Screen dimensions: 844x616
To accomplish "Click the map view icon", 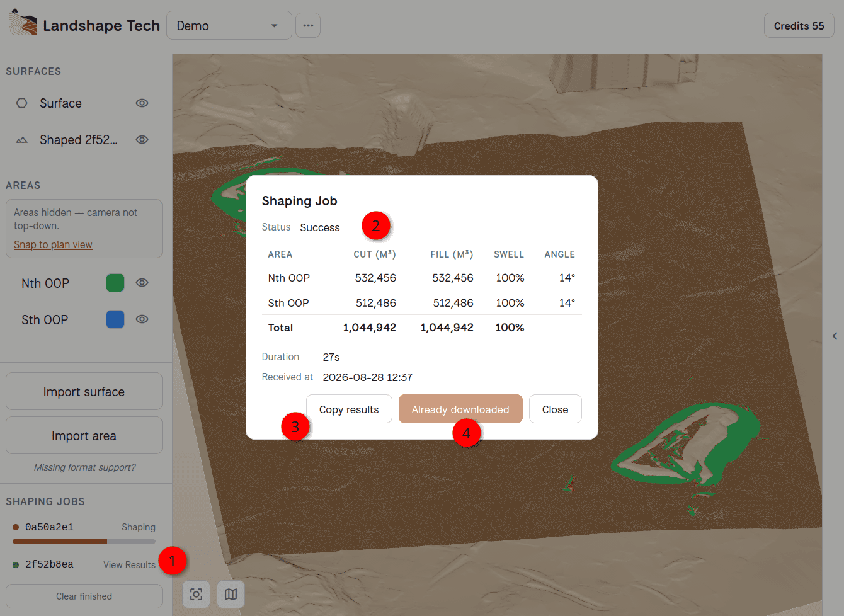I will click(x=231, y=594).
